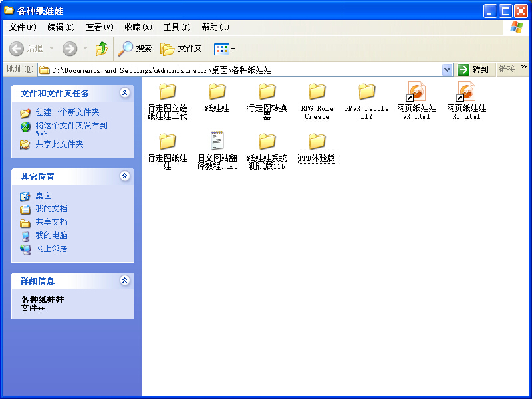The image size is (532, 399).
Task: Go up one folder level icon
Action: click(x=102, y=49)
